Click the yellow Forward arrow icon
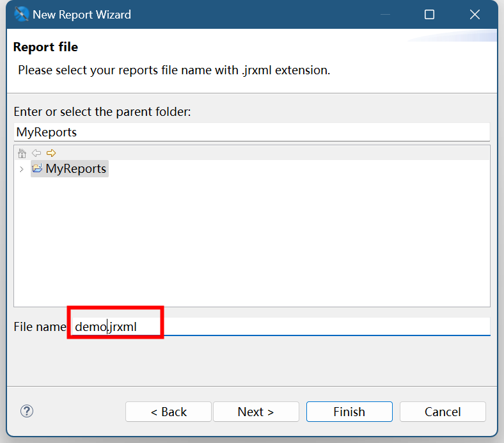Image resolution: width=504 pixels, height=443 pixels. pyautogui.click(x=51, y=153)
